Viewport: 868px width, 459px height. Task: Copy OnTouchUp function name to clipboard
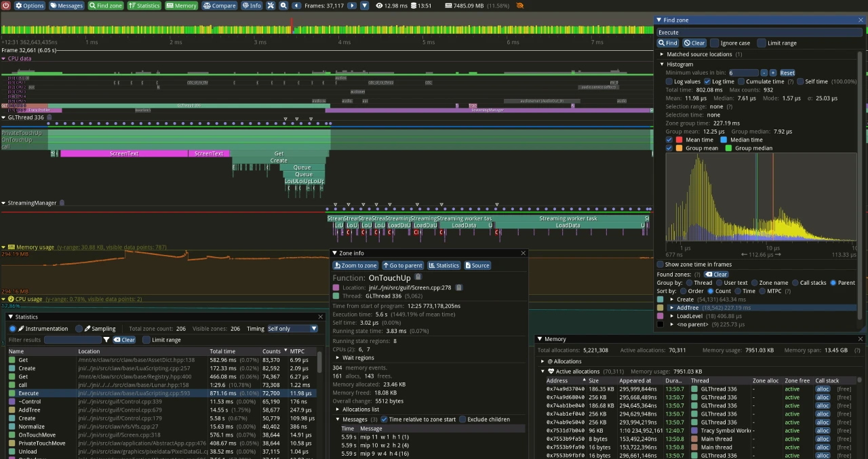pos(418,277)
